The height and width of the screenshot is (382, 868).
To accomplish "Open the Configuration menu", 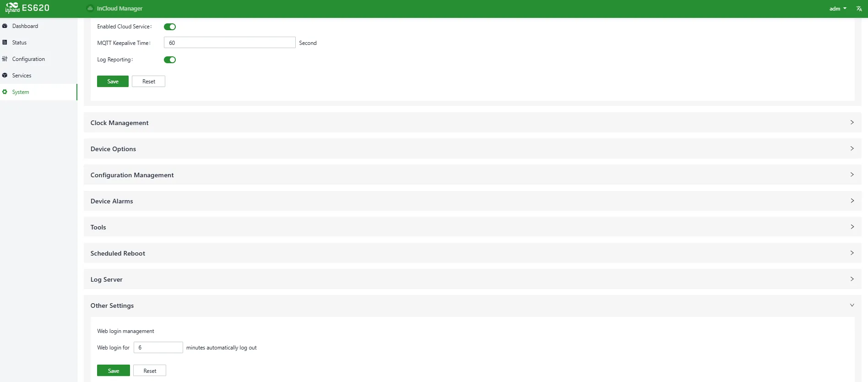I will [x=38, y=59].
